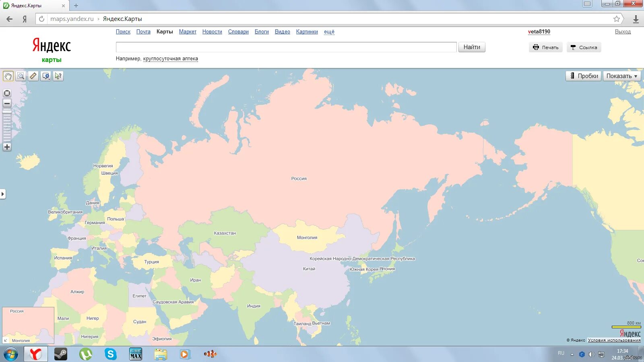
Task: Open a new browser tab with plus
Action: [x=76, y=6]
